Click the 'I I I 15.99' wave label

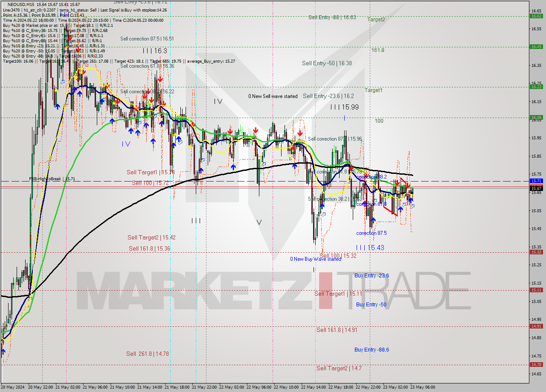[344, 107]
